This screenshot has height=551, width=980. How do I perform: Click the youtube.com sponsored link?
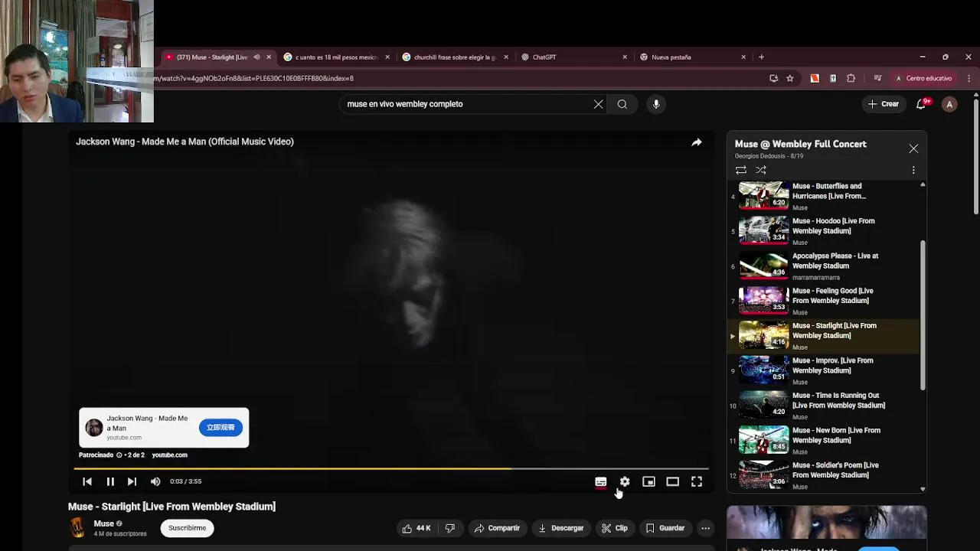(x=169, y=455)
